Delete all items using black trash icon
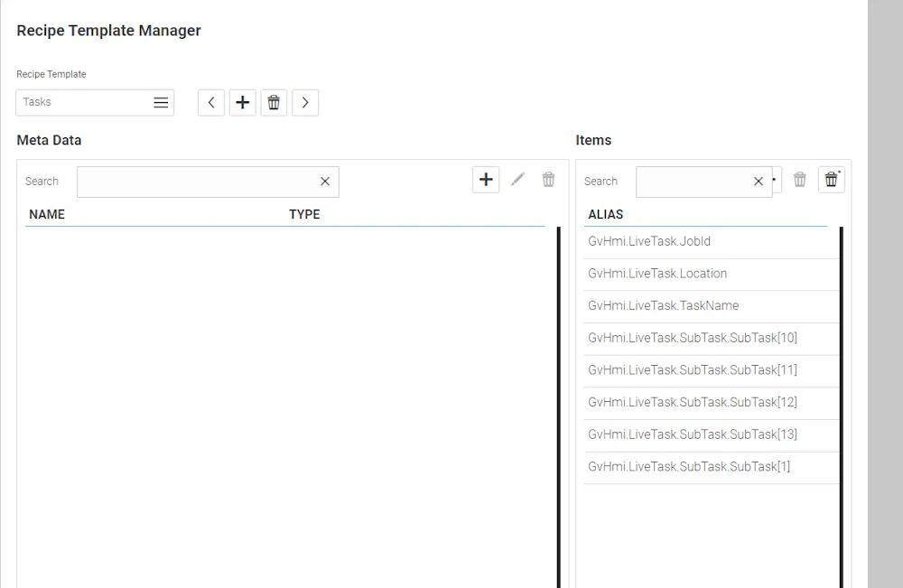The height and width of the screenshot is (588, 903). (x=832, y=180)
